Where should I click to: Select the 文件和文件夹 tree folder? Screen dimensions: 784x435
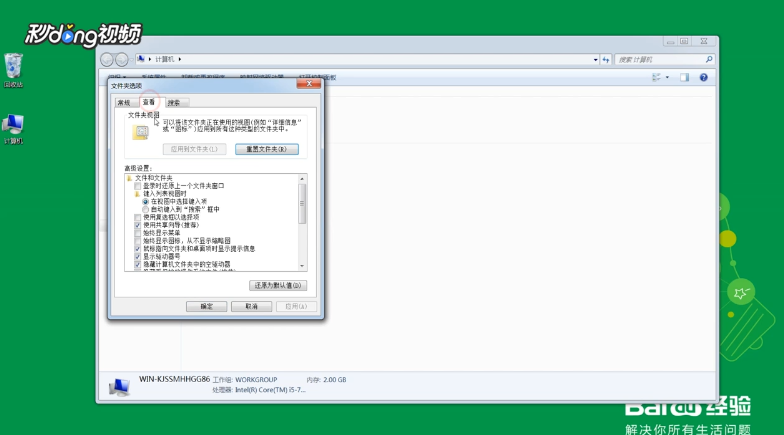(x=154, y=178)
